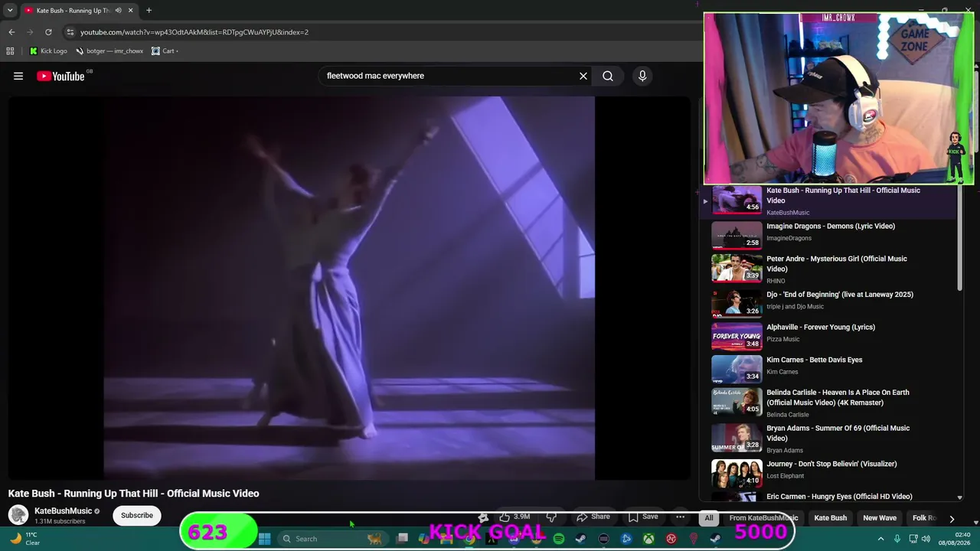980x551 pixels.
Task: Clear the YouTube search box text
Action: click(x=583, y=76)
